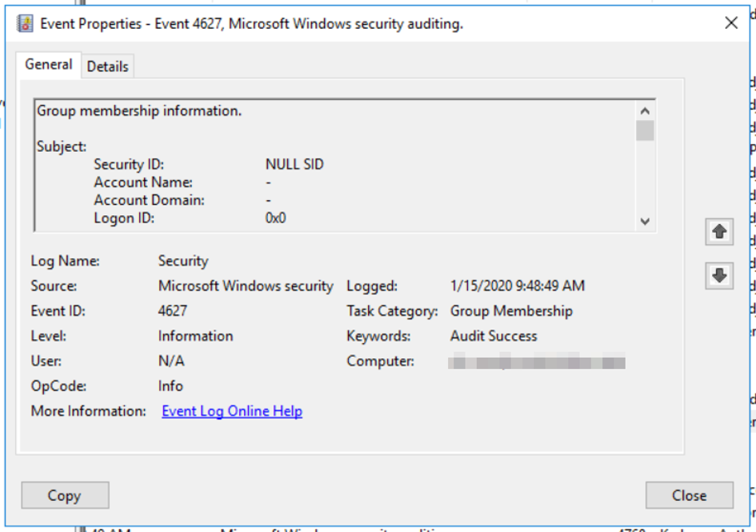
Task: Click the description scrollbar's down arrow
Action: pos(645,222)
